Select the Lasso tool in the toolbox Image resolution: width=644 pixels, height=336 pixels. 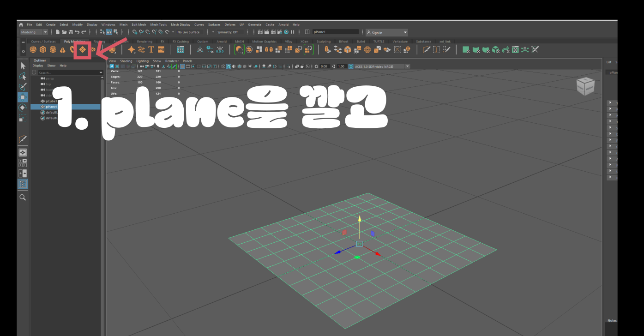click(x=23, y=77)
